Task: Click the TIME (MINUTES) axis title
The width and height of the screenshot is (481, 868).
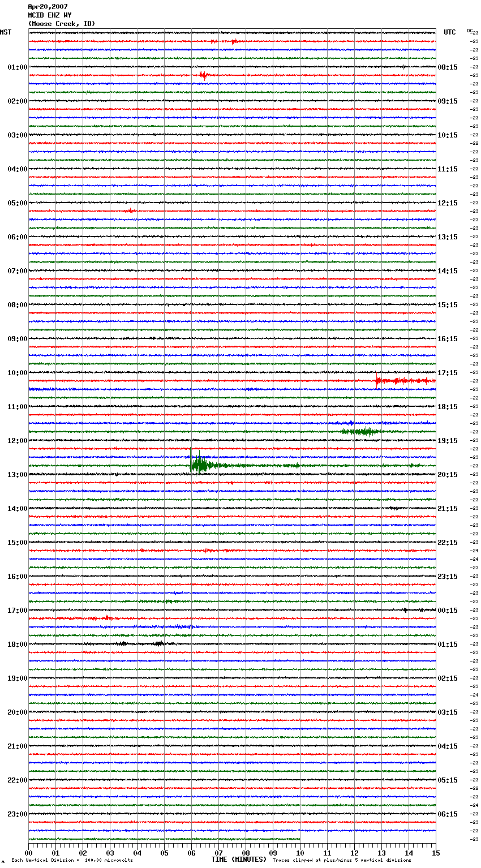Action: (x=239, y=860)
